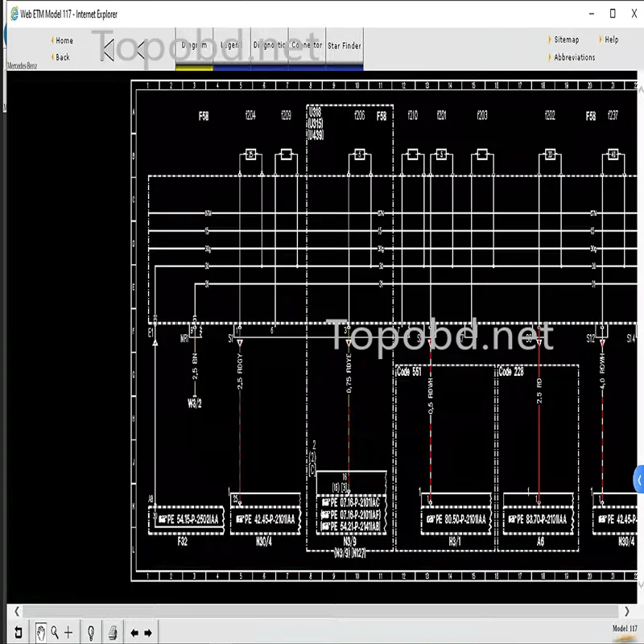Open the Abbreviations link
644x644 pixels.
click(574, 57)
